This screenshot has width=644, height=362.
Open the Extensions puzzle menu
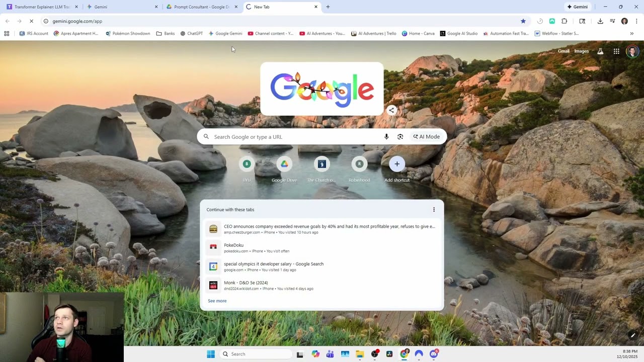(x=564, y=21)
